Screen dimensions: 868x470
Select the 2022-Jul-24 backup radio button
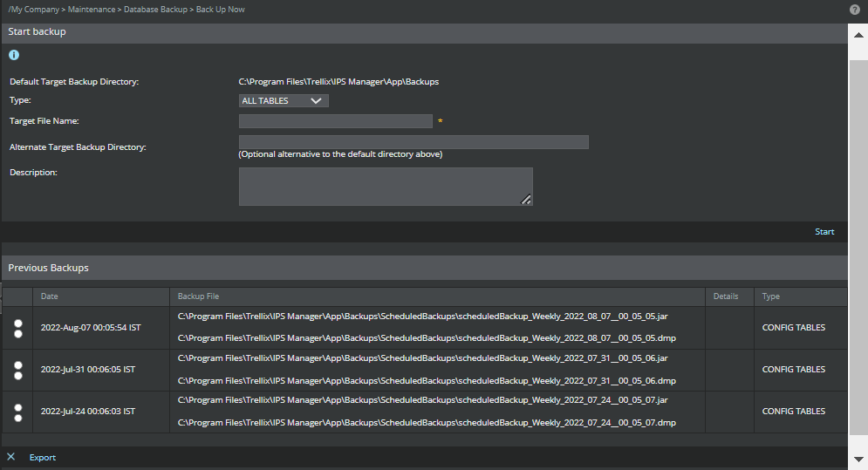point(18,412)
